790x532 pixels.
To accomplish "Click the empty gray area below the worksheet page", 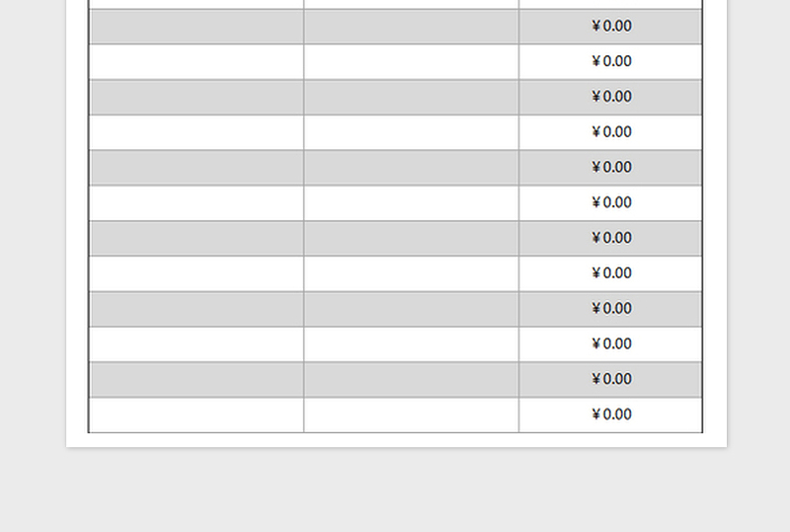I will (x=395, y=491).
